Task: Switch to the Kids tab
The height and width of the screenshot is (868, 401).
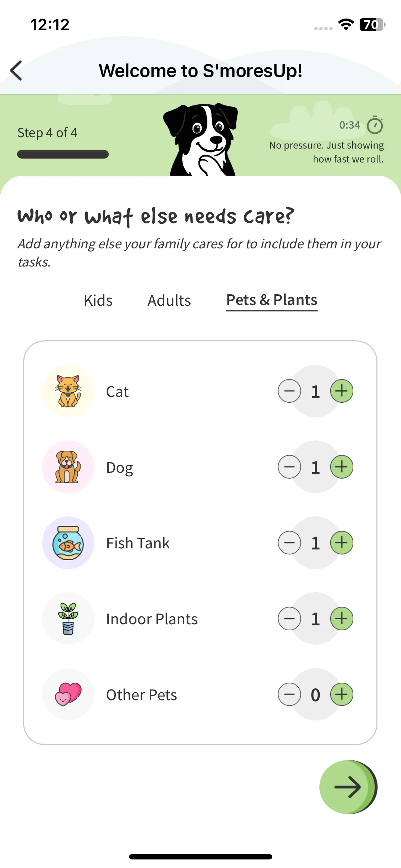Action: (98, 300)
